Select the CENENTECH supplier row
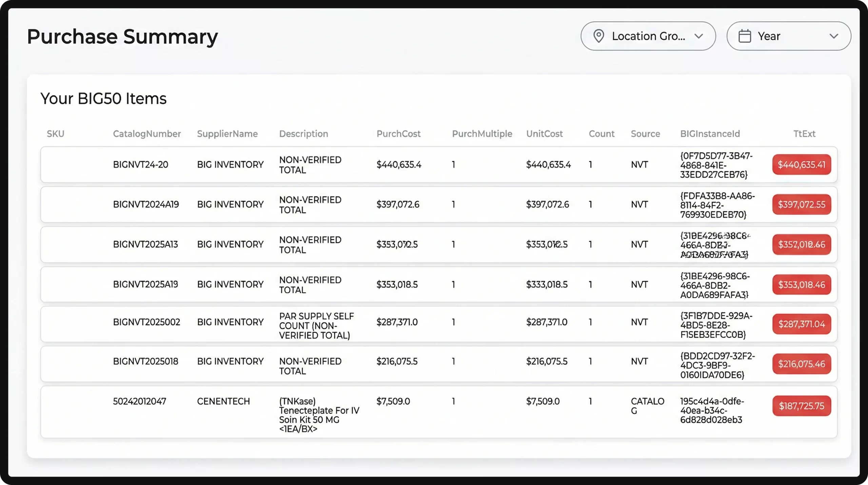This screenshot has width=868, height=485. (223, 401)
